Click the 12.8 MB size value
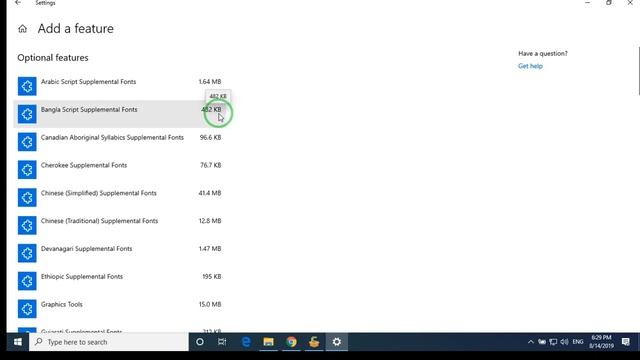Image resolution: width=640 pixels, height=360 pixels. [210, 221]
